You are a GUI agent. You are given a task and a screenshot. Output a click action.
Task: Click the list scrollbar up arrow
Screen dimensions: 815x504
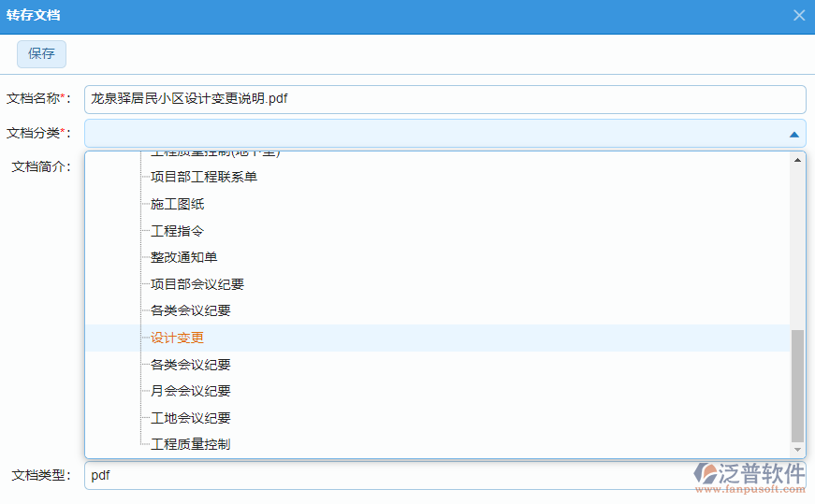(x=797, y=160)
